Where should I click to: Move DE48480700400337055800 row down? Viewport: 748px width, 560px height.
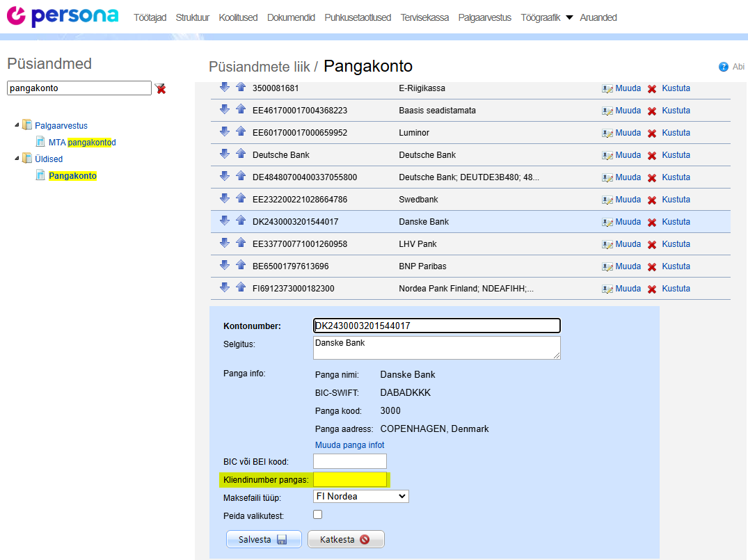[224, 176]
